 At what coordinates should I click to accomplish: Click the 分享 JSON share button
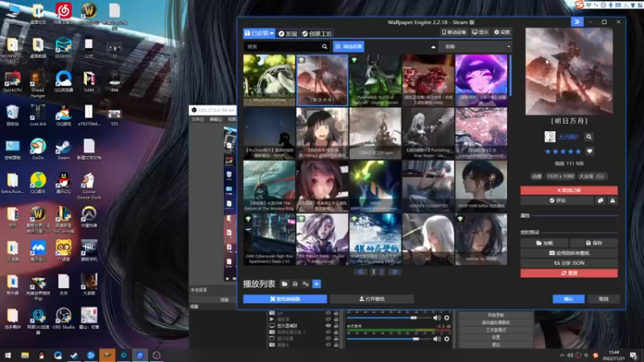click(x=569, y=263)
